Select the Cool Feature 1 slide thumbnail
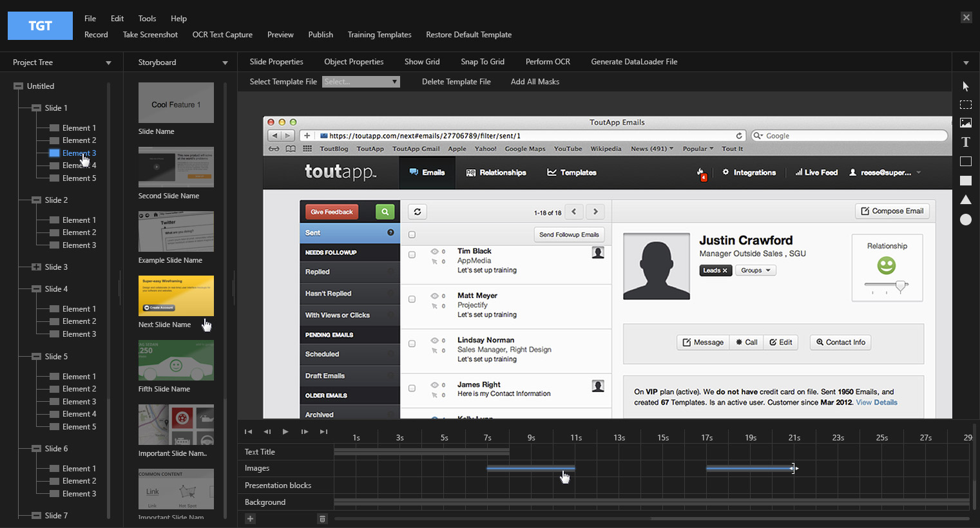Screen dimensions: 980x528 coord(176,102)
